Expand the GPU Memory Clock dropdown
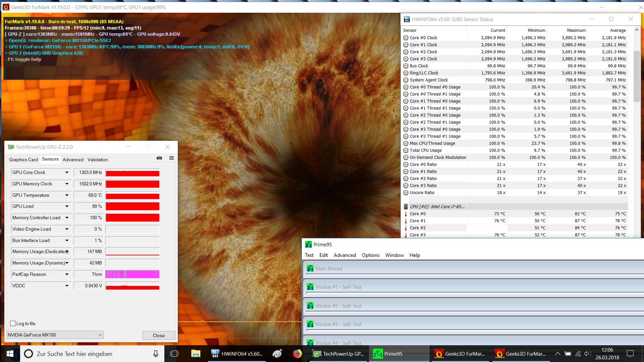This screenshot has width=644, height=362. (x=67, y=184)
